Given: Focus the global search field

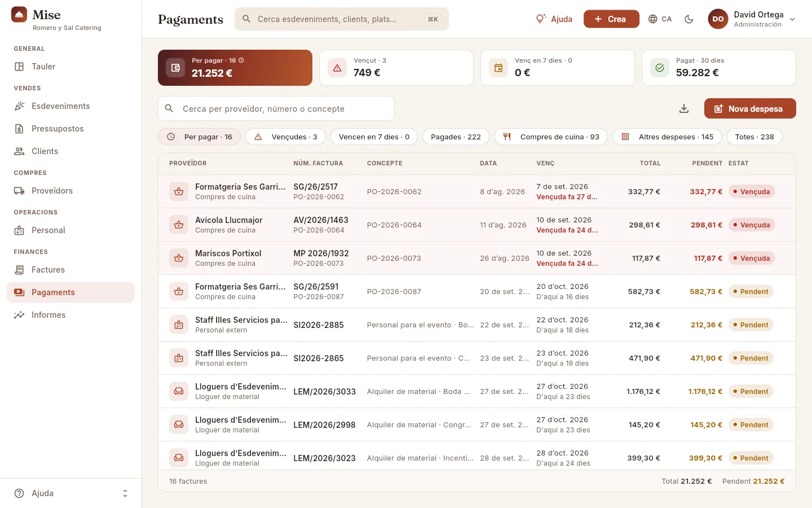Looking at the screenshot, I should click(342, 19).
